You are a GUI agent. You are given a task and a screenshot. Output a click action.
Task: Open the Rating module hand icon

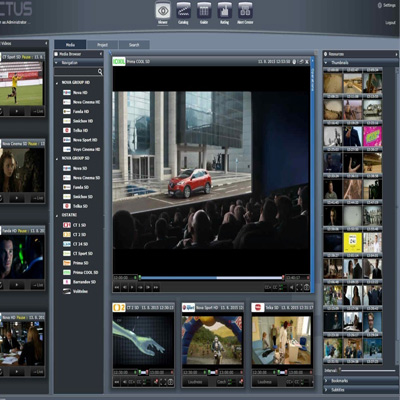point(224,11)
